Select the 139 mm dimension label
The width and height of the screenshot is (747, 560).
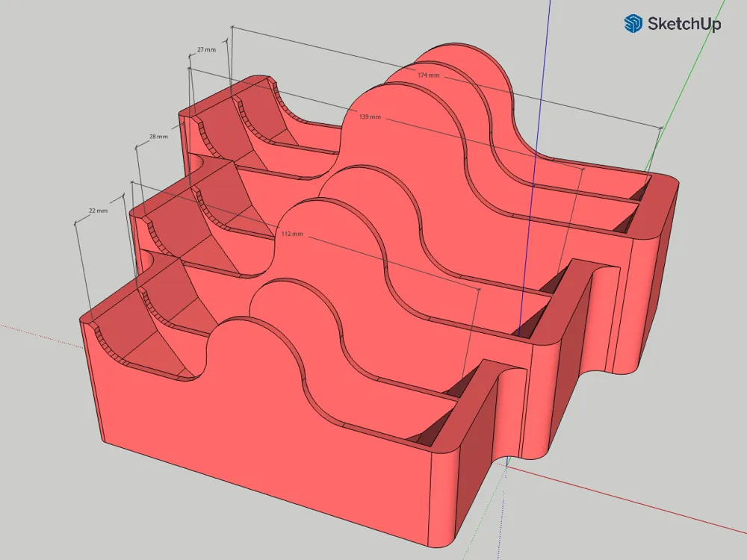click(371, 116)
